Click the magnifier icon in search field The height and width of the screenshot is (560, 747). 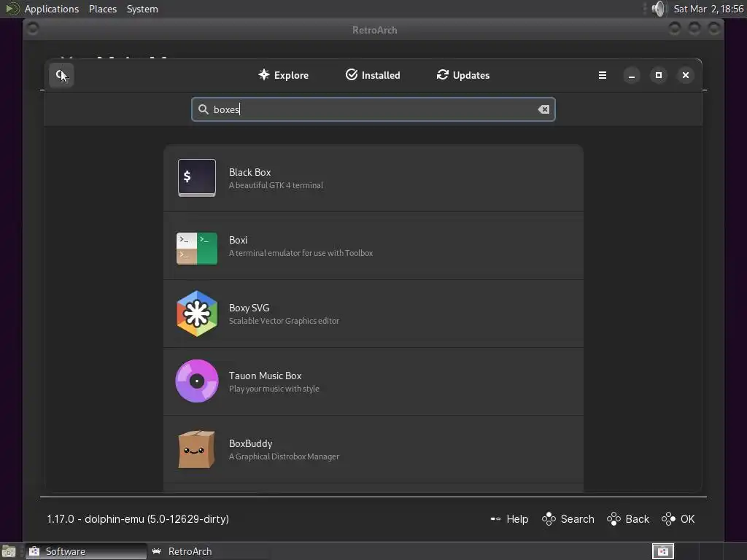click(x=204, y=109)
